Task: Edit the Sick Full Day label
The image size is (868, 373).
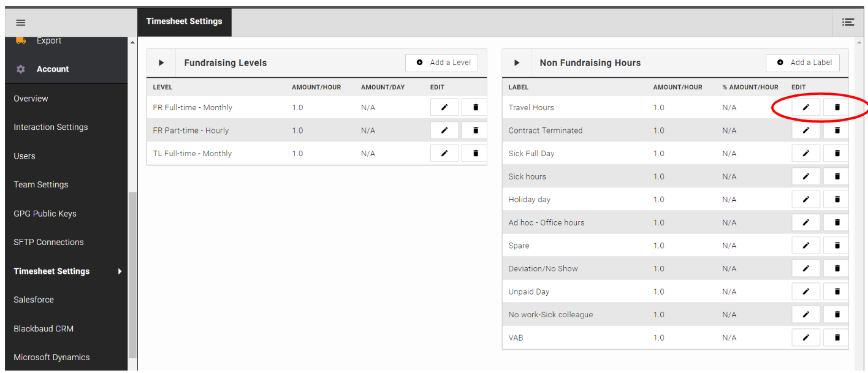Action: pyautogui.click(x=805, y=153)
